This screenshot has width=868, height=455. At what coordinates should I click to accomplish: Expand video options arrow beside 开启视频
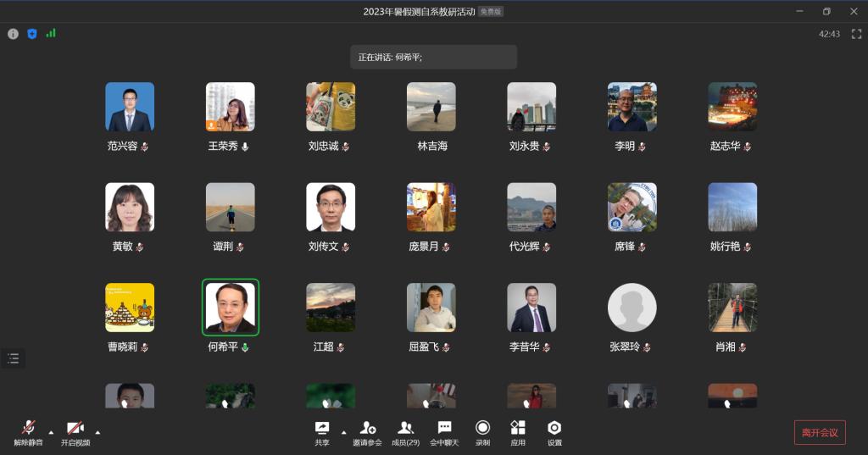(97, 432)
